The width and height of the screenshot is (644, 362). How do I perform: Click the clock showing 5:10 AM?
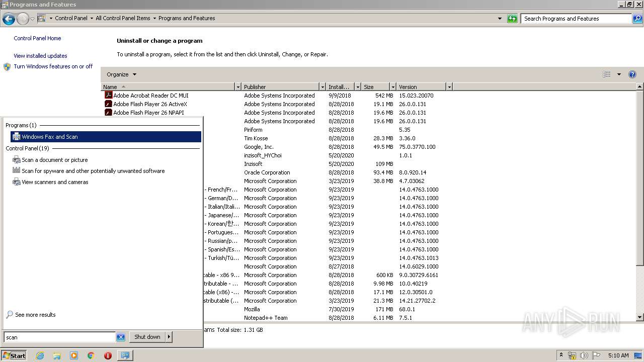[x=618, y=355]
